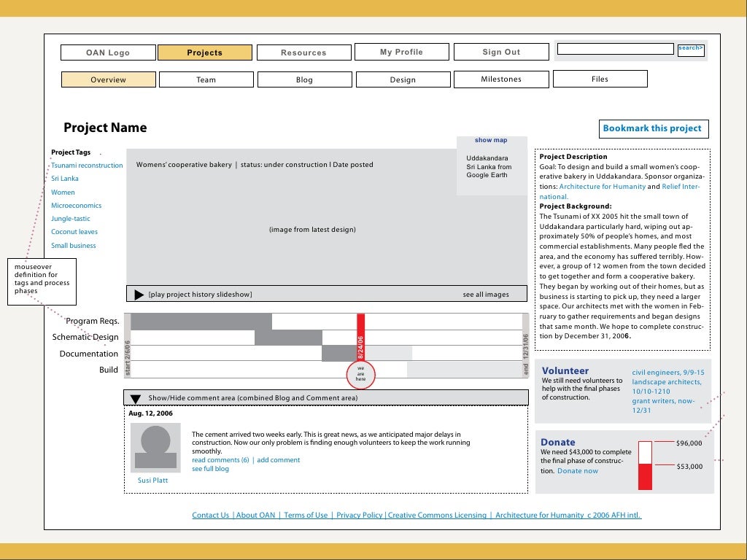Click the add comment link
This screenshot has height=560, width=747.
coord(278,460)
